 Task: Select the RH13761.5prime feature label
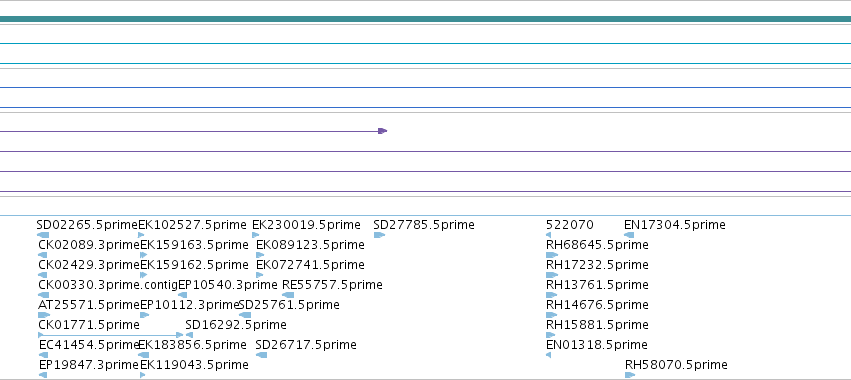[x=597, y=285]
